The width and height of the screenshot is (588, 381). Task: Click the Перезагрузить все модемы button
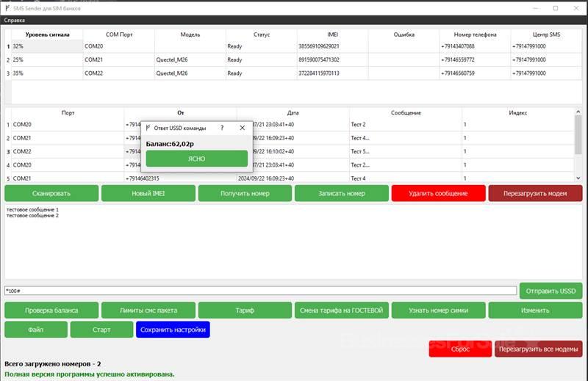tap(538, 349)
